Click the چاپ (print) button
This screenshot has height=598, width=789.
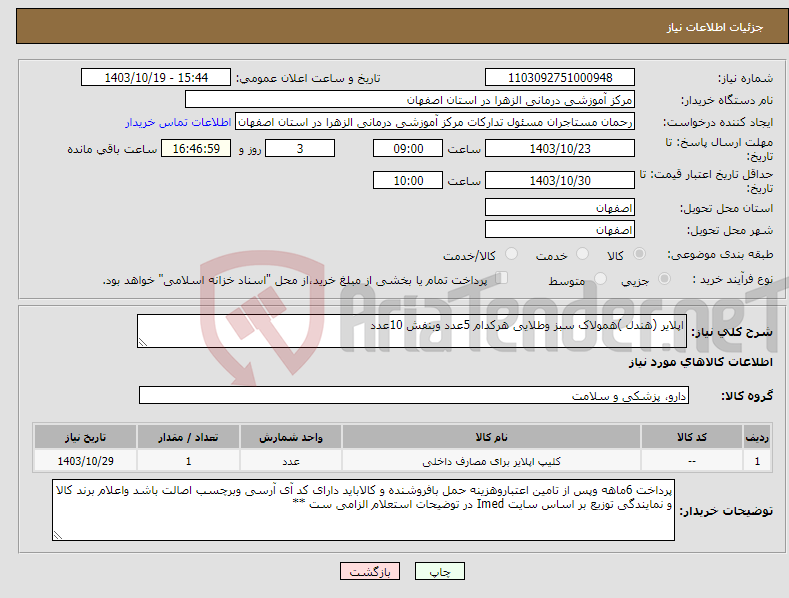click(439, 571)
